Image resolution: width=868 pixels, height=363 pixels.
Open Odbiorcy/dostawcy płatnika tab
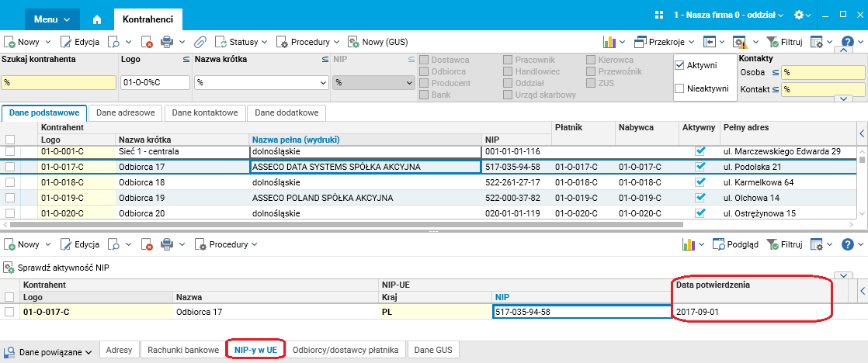346,351
